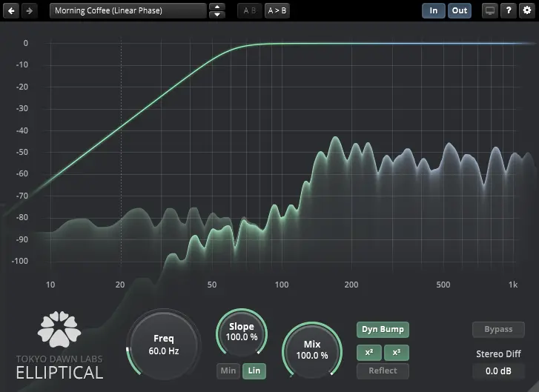
Task: Click the 100 frequency axis label
Action: tap(282, 285)
